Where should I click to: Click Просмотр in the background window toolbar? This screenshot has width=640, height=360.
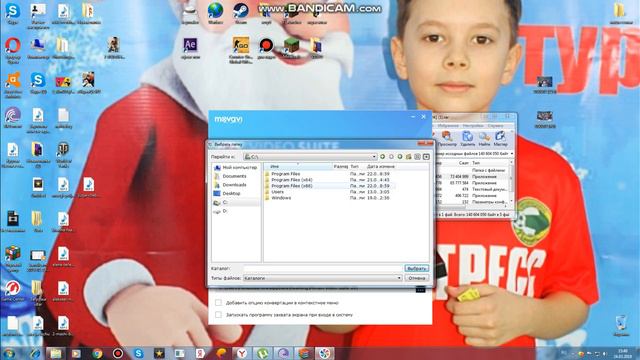(447, 139)
